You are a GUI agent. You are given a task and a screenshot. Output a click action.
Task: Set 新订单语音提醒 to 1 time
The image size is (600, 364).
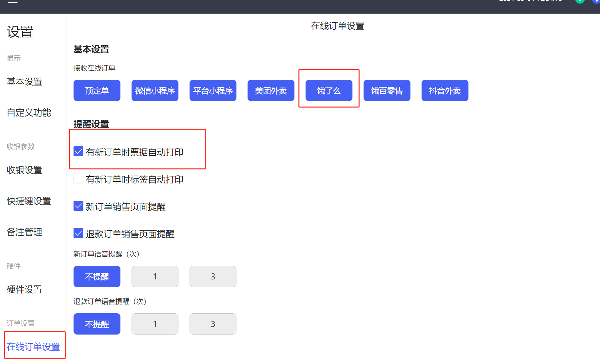(155, 277)
